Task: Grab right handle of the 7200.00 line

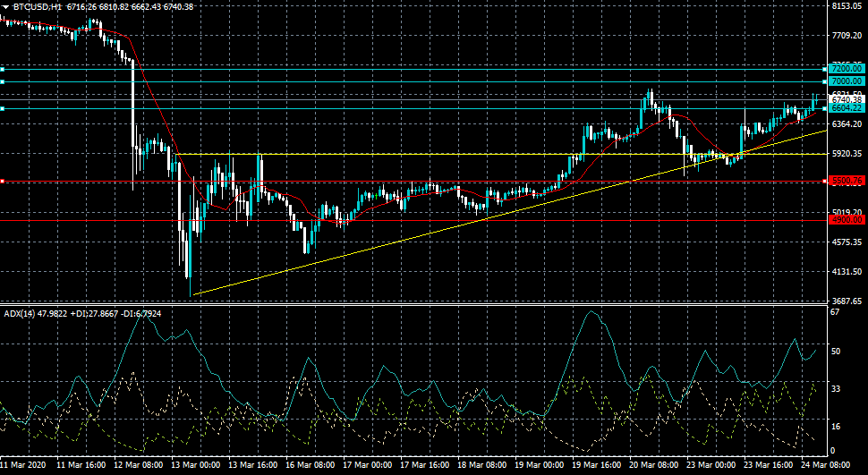Action: point(825,69)
